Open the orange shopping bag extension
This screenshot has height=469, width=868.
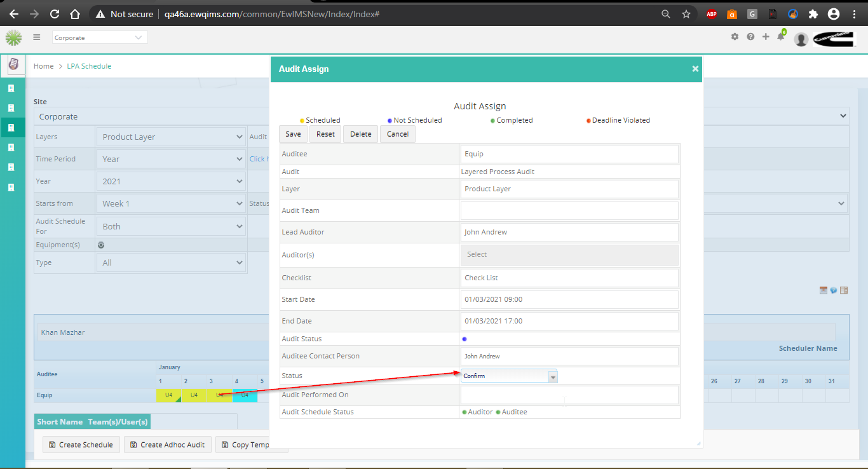coord(732,14)
